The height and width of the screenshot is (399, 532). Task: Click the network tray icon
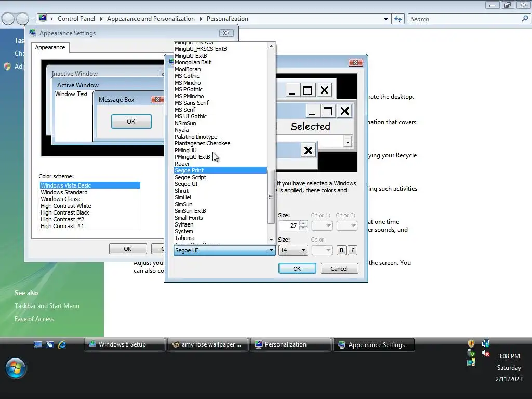click(x=486, y=343)
